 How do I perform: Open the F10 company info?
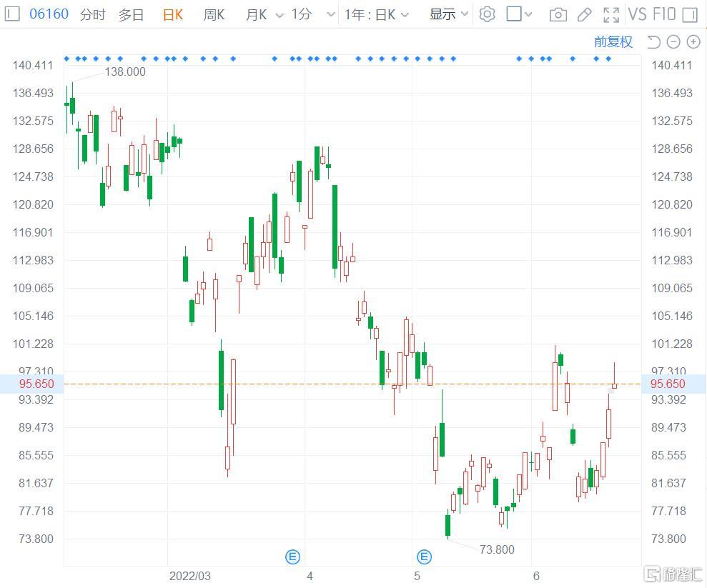click(x=664, y=14)
